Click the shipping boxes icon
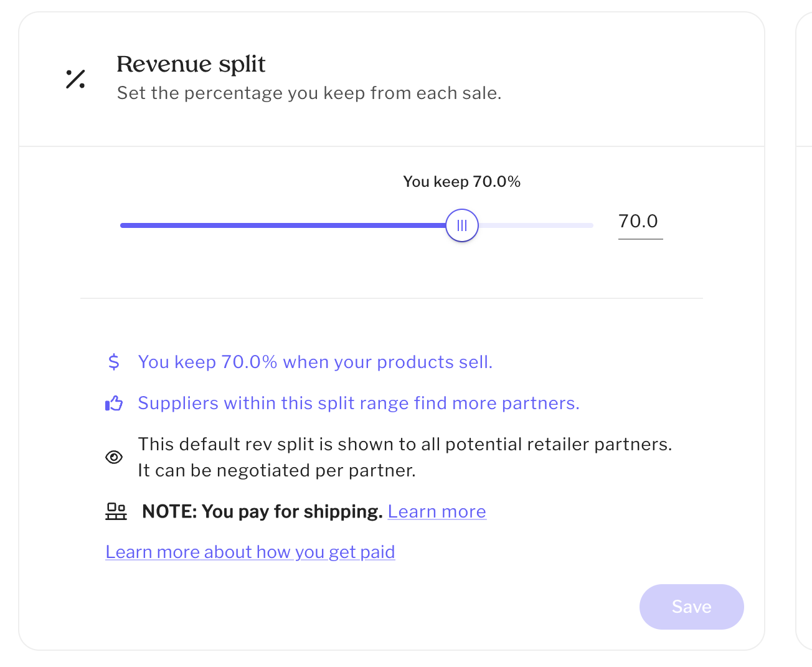812x667 pixels. 116,511
